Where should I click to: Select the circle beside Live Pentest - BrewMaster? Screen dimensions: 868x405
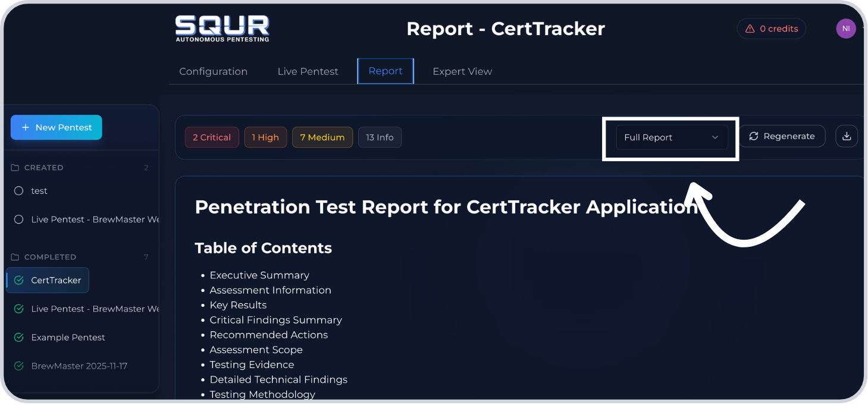[x=18, y=219]
